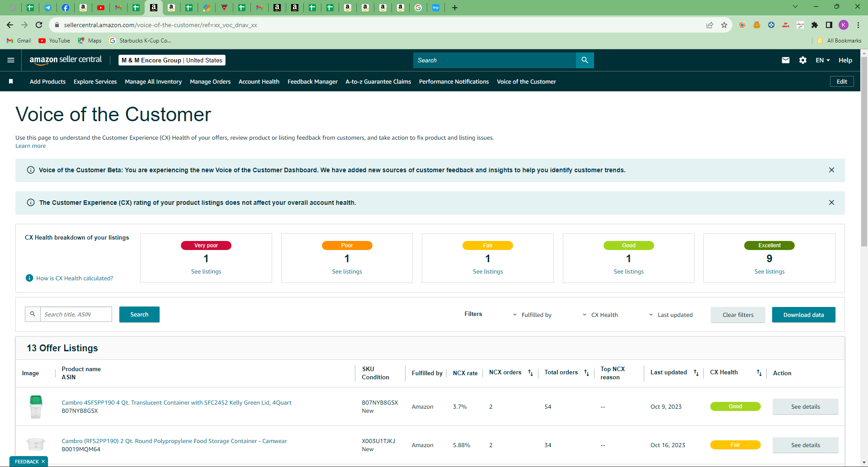Open the settings gear in Seller Central
The height and width of the screenshot is (467, 868).
click(803, 60)
